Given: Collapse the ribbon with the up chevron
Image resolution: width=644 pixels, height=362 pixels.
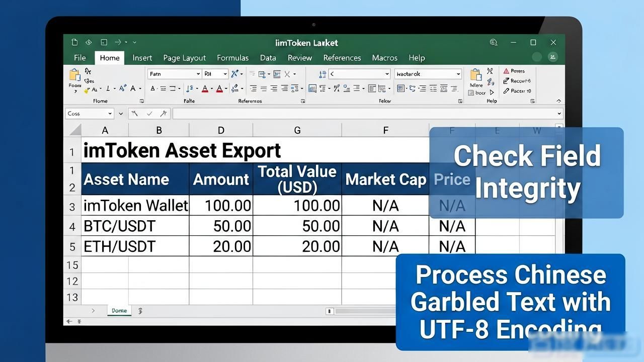Looking at the screenshot, I should point(559,101).
